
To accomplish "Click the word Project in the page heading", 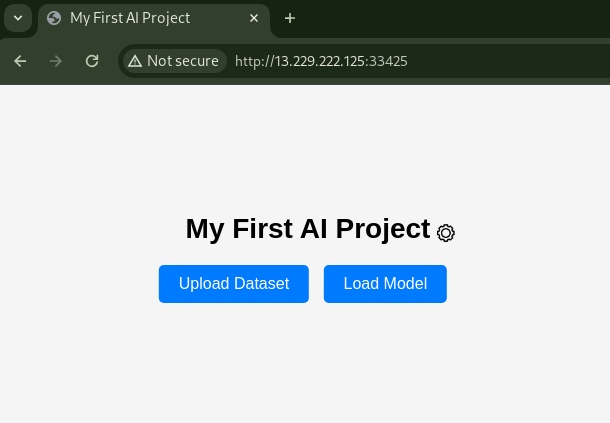I will (x=383, y=229).
